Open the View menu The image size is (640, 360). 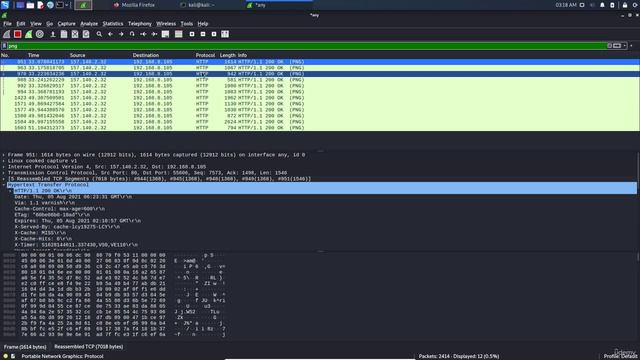pyautogui.click(x=36, y=24)
